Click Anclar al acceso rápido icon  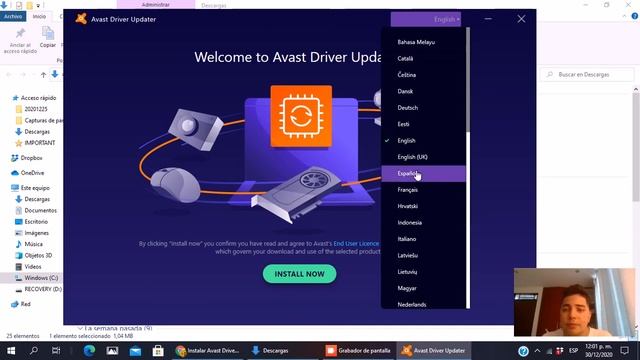click(x=20, y=40)
